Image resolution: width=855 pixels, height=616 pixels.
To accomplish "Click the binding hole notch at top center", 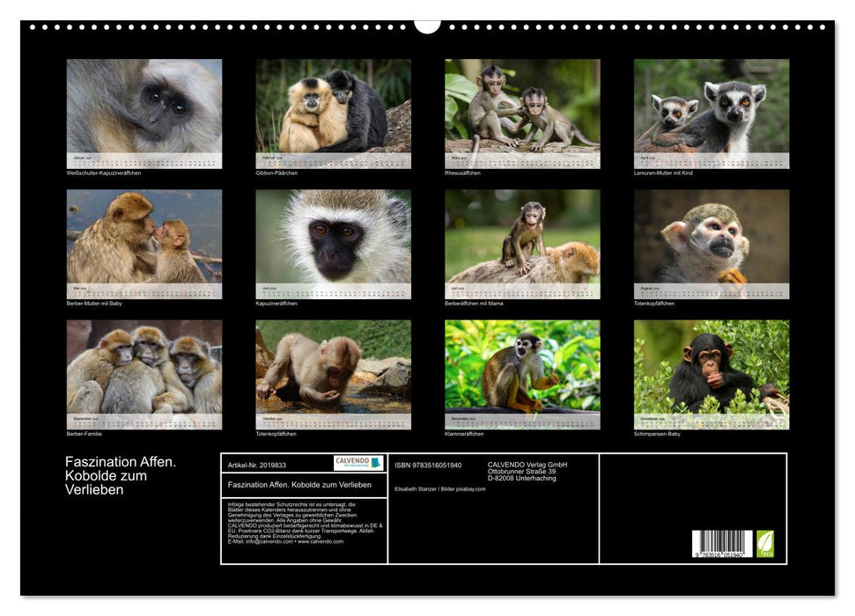I will click(x=427, y=26).
